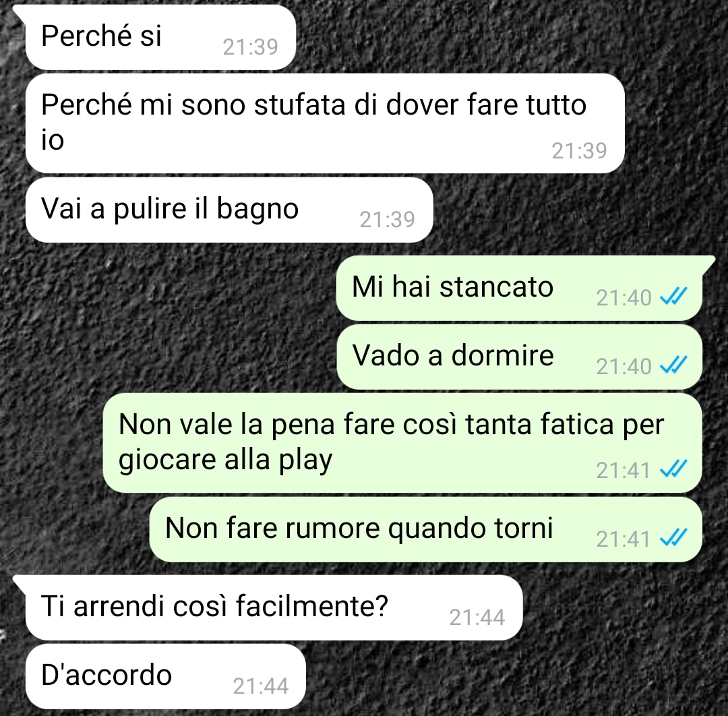Viewport: 728px width, 716px height.
Task: Tap the 'Vai a pulire il bagno' message
Action: pyautogui.click(x=229, y=210)
